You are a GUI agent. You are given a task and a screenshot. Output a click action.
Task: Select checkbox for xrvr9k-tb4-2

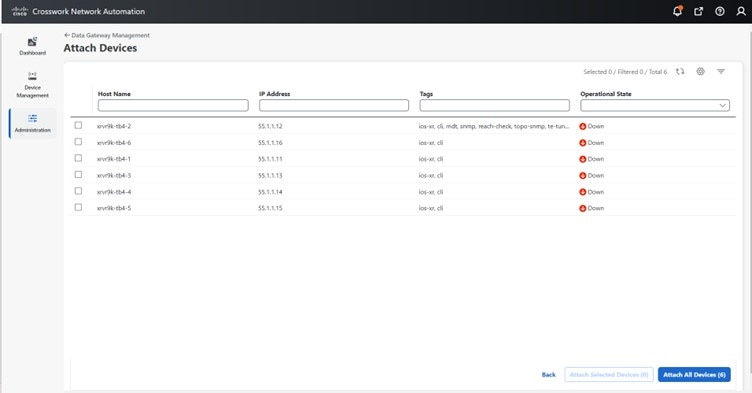coord(78,125)
